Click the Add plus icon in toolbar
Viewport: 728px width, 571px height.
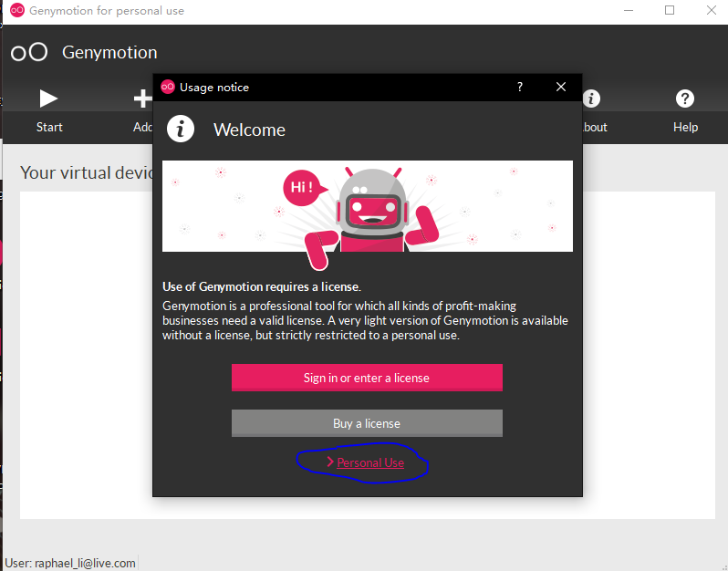143,99
